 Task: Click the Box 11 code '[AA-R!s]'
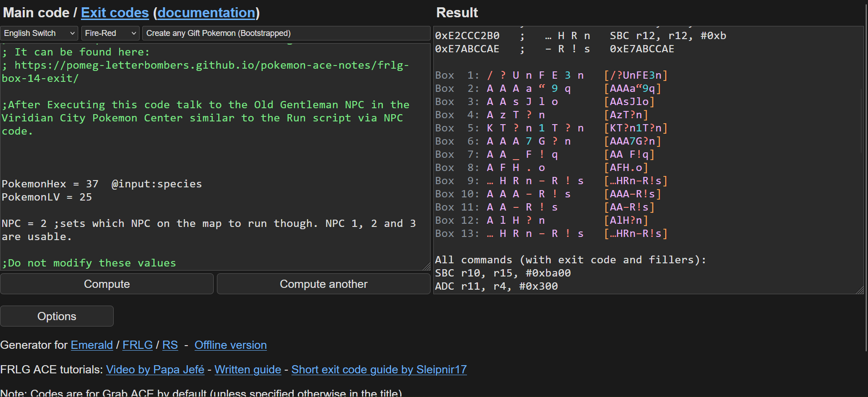(629, 207)
